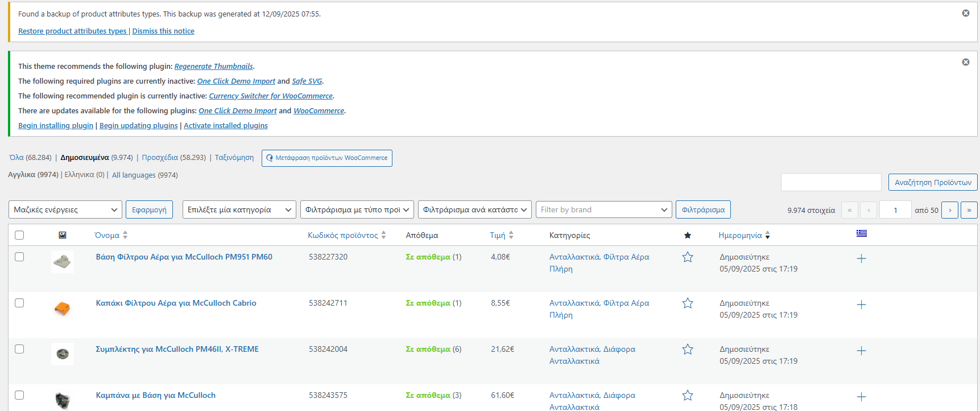Star the Βάση Φίλτρου Αέρα product as featured
980x411 pixels.
(x=687, y=257)
